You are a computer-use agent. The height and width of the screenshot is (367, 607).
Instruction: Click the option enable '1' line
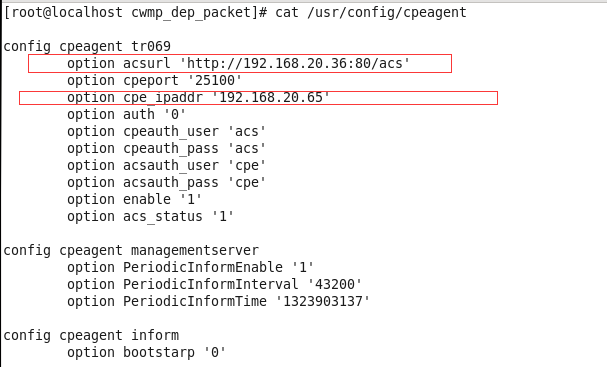click(134, 199)
